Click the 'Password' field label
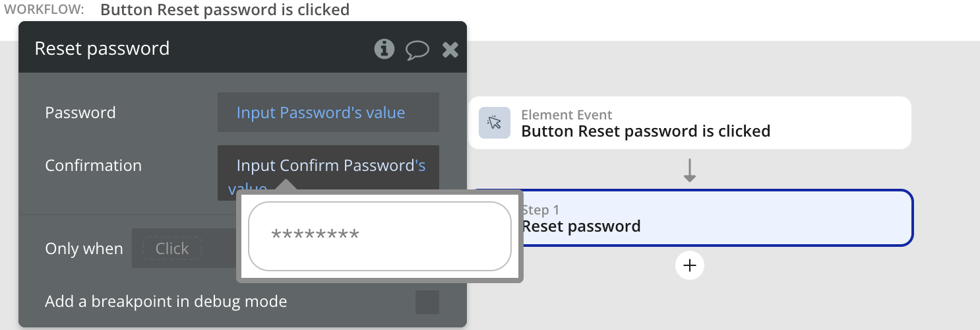The width and height of the screenshot is (980, 330). (x=80, y=113)
